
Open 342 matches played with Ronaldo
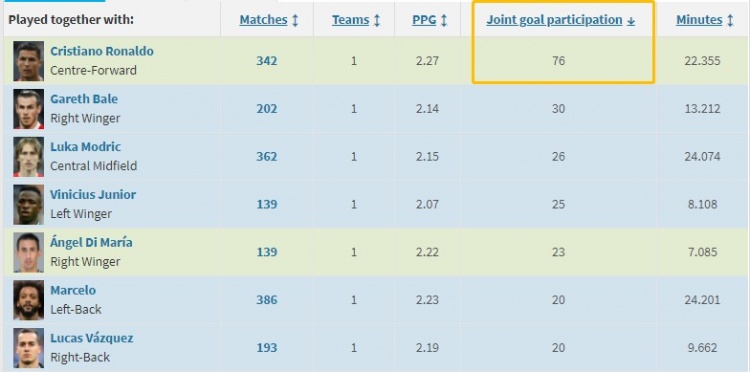(266, 61)
